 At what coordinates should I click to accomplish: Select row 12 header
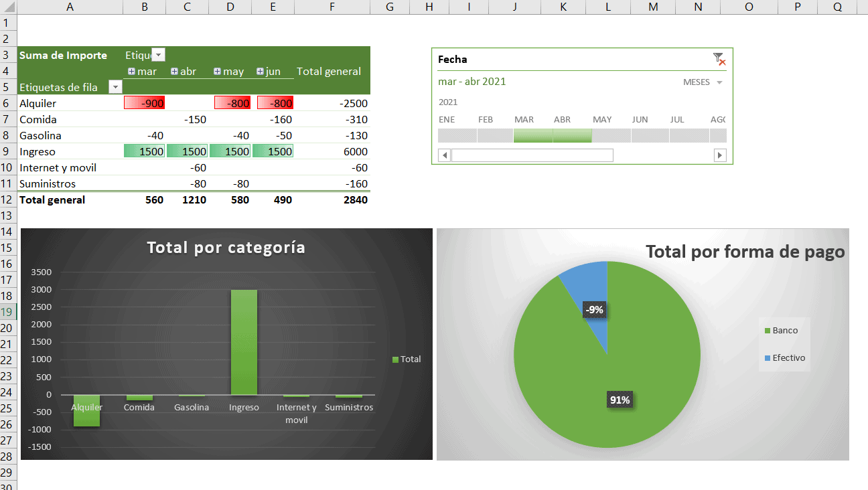pos(7,199)
